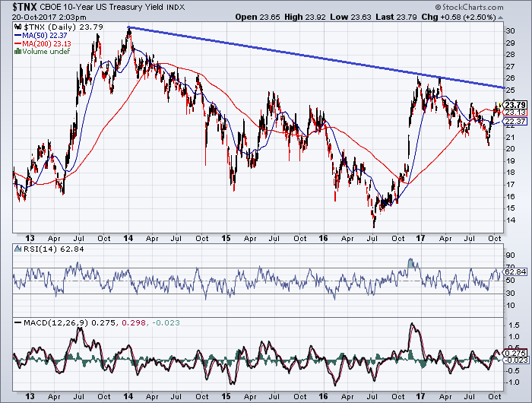
Task: Click the RSI area icon before RSI(14)
Action: coord(18,249)
